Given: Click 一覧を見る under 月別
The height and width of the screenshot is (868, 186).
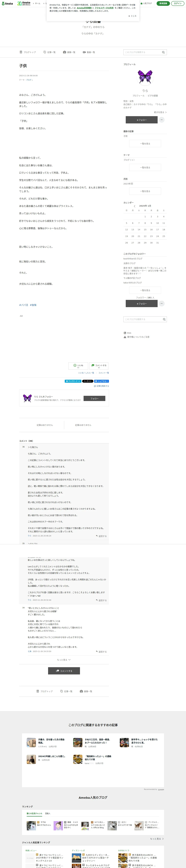Looking at the screenshot, I should 145,191.
